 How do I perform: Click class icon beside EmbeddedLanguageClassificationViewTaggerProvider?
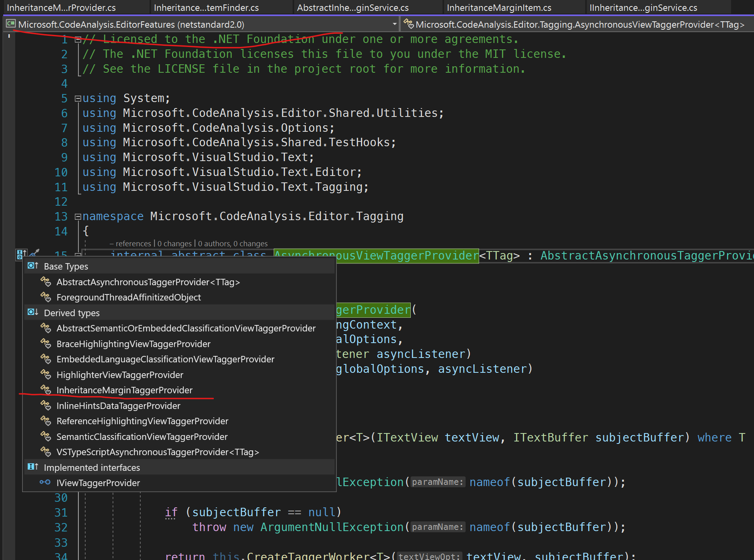coord(45,359)
